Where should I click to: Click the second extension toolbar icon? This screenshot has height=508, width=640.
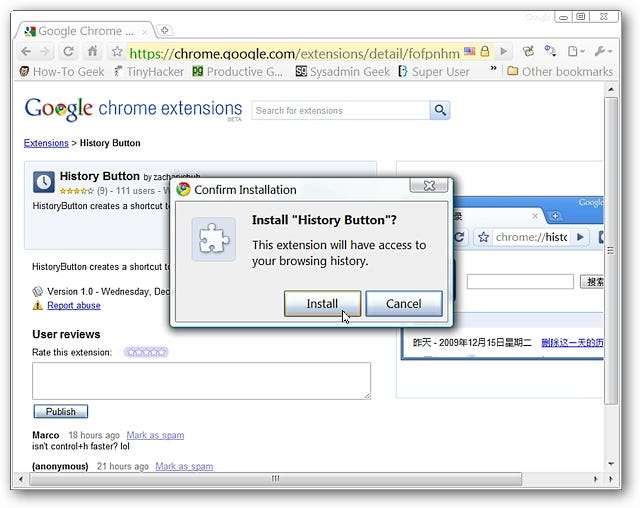(x=550, y=51)
